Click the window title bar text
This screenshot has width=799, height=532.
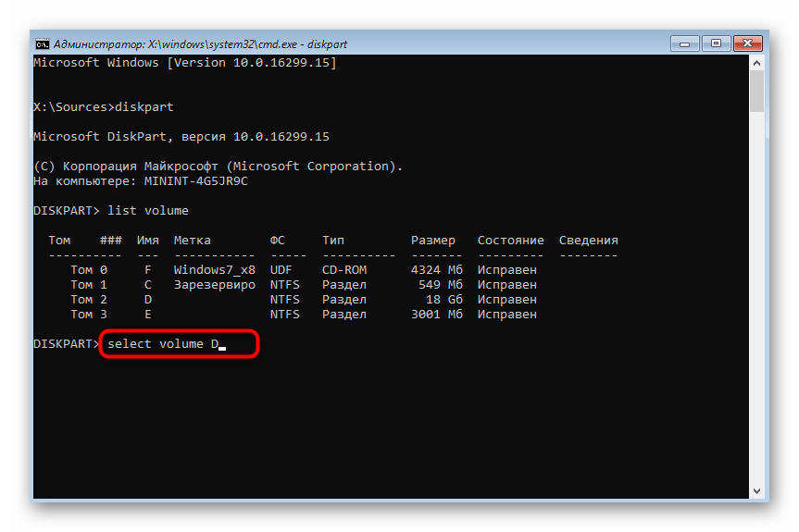pyautogui.click(x=183, y=43)
